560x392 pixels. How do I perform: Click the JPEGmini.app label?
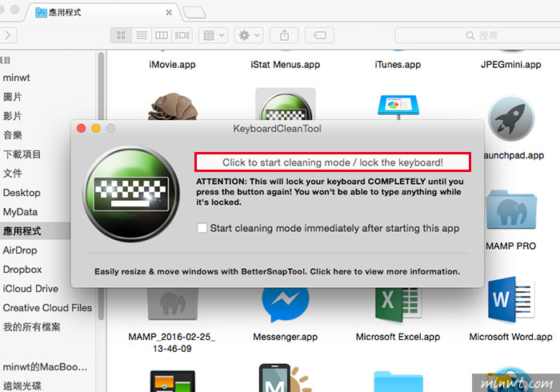point(510,65)
